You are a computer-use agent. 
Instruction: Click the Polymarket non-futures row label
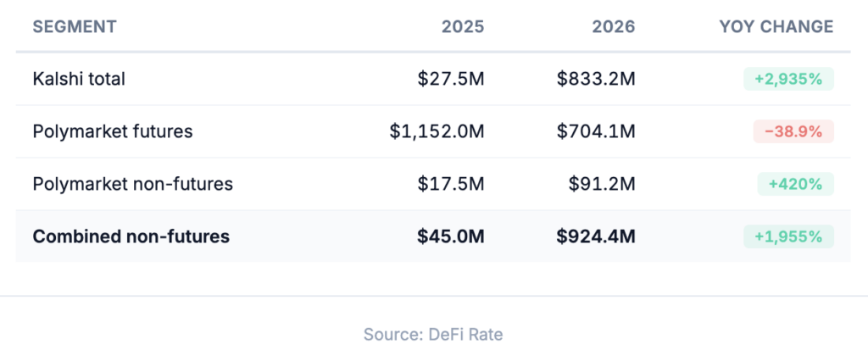[x=132, y=184]
